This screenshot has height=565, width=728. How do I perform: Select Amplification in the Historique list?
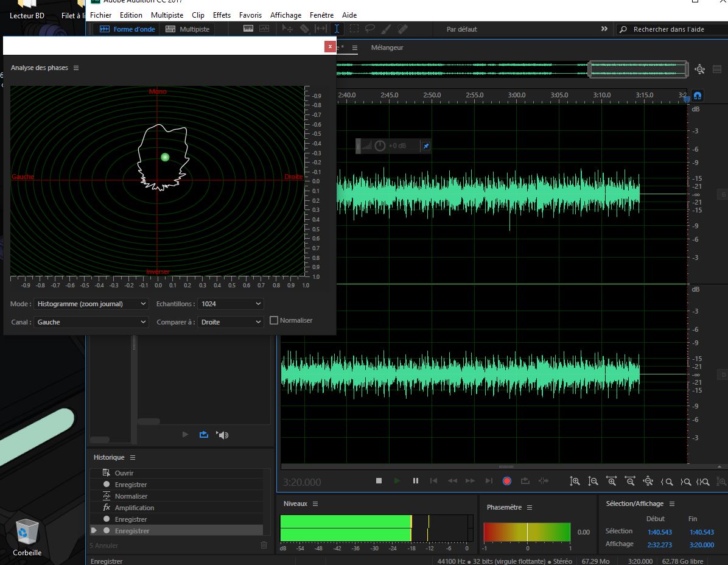[135, 508]
